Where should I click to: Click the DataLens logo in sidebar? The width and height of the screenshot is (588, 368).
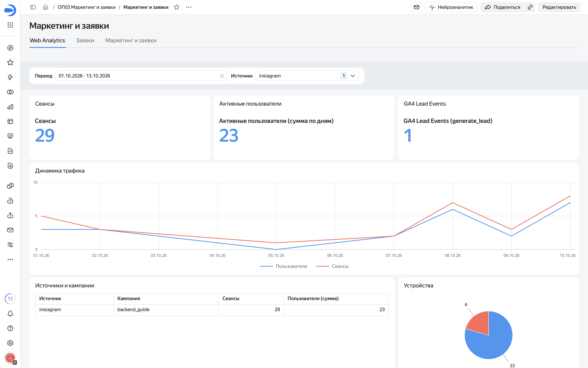10,10
